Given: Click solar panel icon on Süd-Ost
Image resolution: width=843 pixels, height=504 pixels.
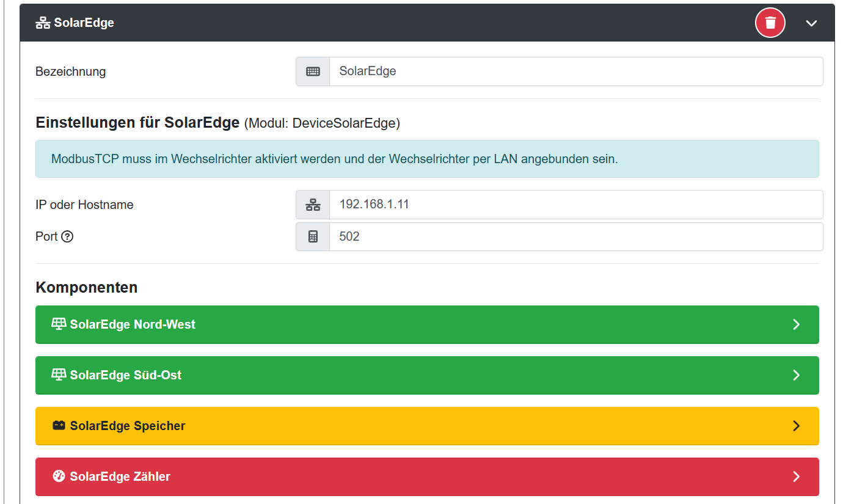Looking at the screenshot, I should 59,375.
